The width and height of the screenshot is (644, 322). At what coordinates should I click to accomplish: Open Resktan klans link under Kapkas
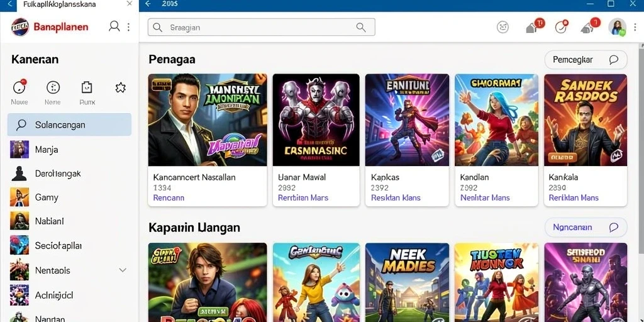coord(396,197)
